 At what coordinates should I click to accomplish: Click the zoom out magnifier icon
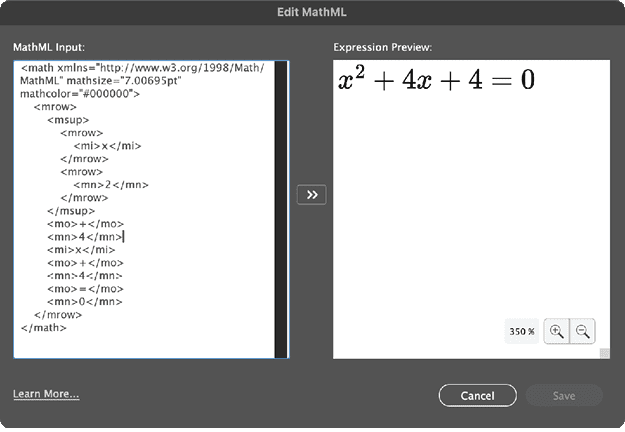pyautogui.click(x=582, y=331)
